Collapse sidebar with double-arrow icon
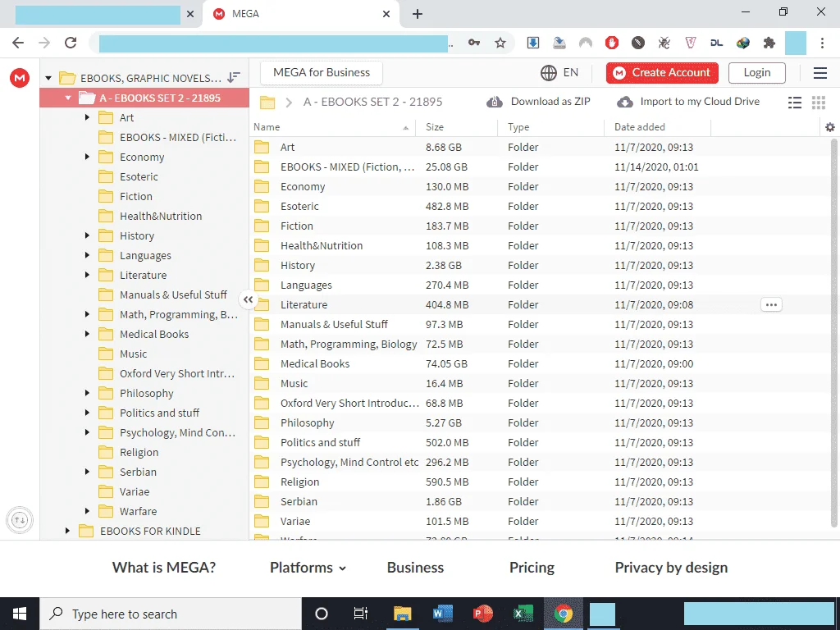The image size is (840, 630). click(x=248, y=300)
